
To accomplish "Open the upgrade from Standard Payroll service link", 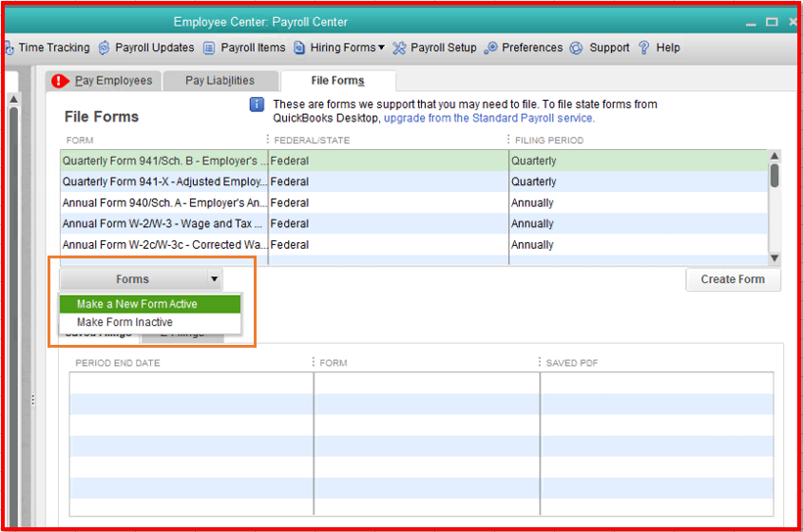I will click(489, 119).
